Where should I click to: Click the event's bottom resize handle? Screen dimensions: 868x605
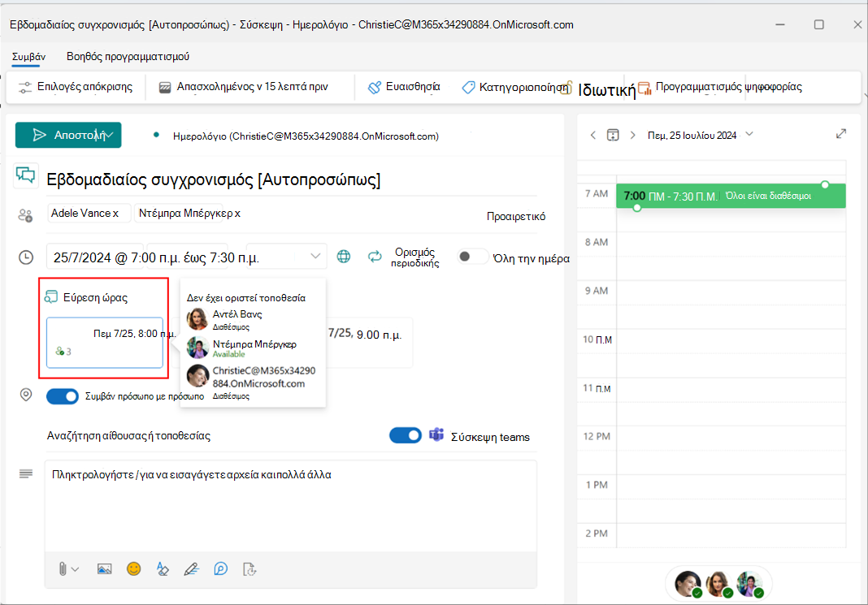(x=637, y=208)
